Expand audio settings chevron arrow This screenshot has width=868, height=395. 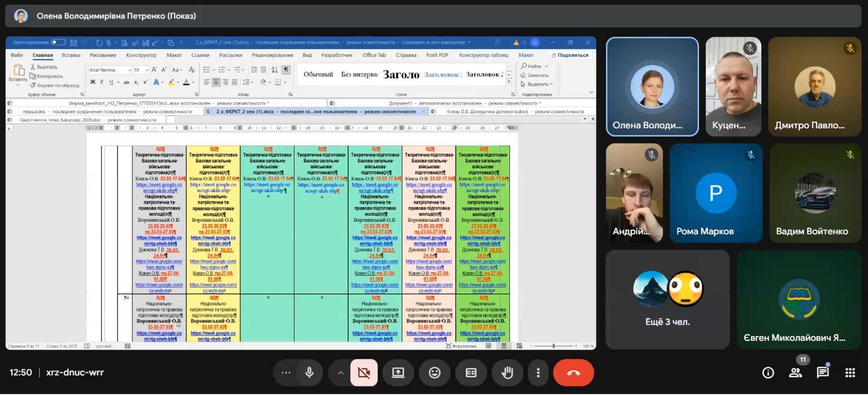(x=340, y=373)
